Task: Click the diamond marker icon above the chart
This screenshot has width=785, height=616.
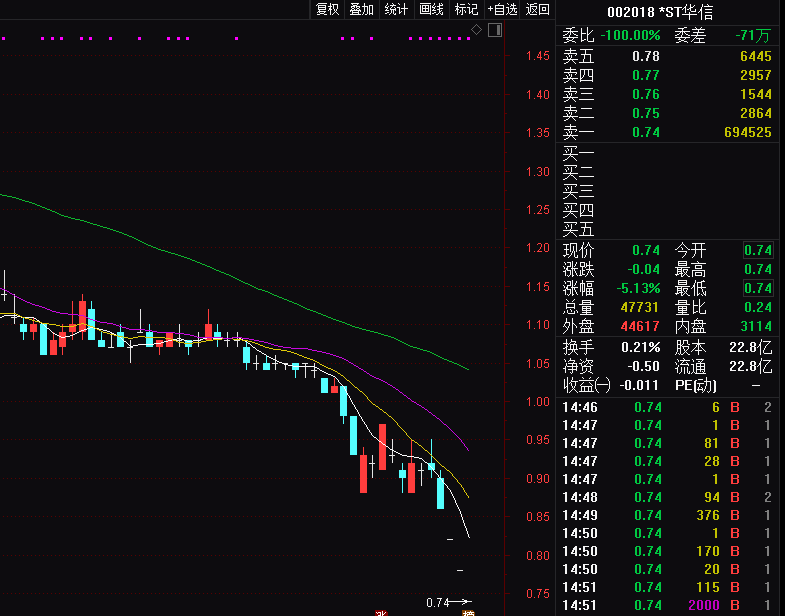Action: (x=477, y=30)
